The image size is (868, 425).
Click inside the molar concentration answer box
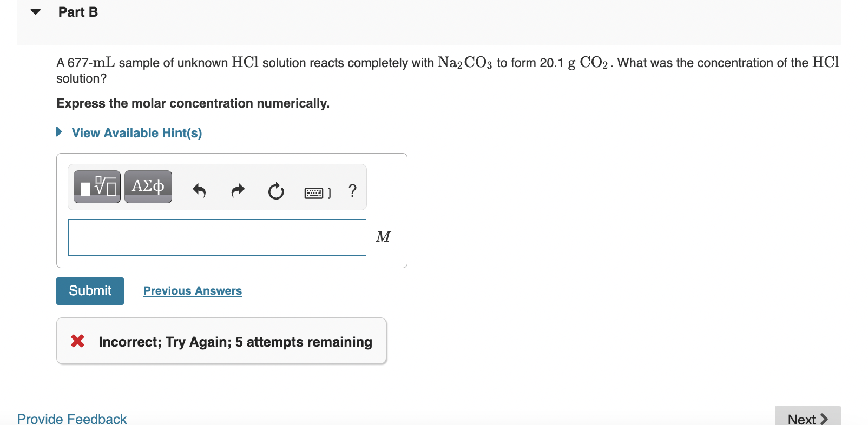point(216,237)
